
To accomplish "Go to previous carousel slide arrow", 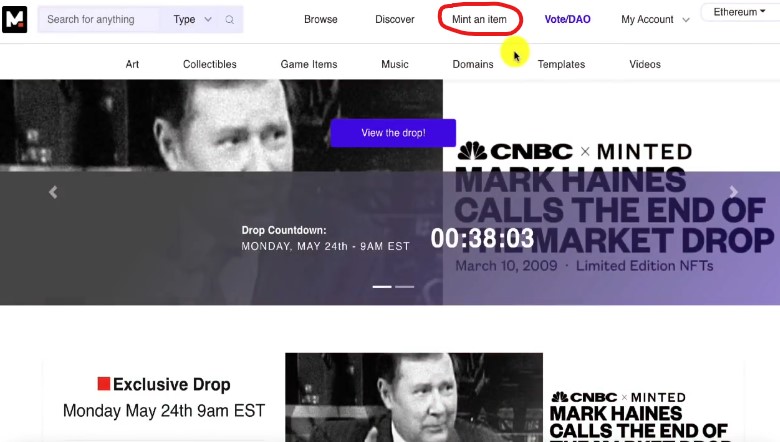I will pyautogui.click(x=53, y=193).
